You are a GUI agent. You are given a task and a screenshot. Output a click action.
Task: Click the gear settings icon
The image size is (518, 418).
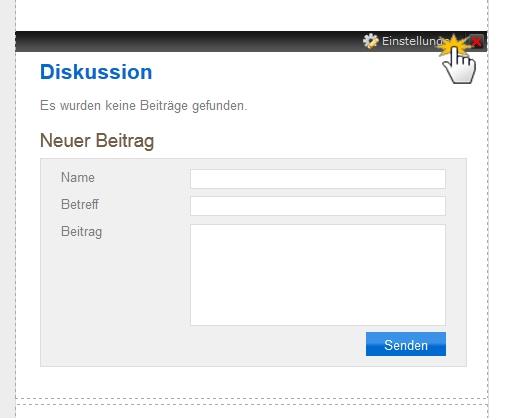click(370, 41)
